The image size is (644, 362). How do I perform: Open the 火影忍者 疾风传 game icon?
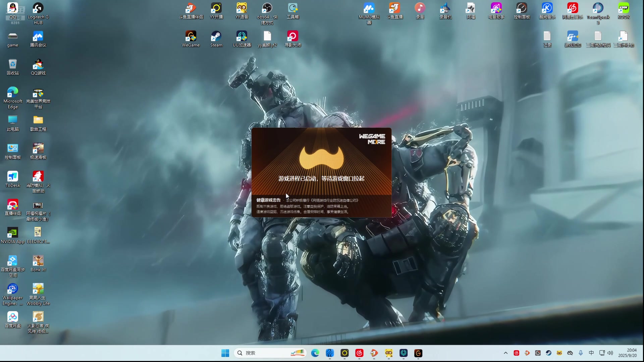click(x=38, y=322)
